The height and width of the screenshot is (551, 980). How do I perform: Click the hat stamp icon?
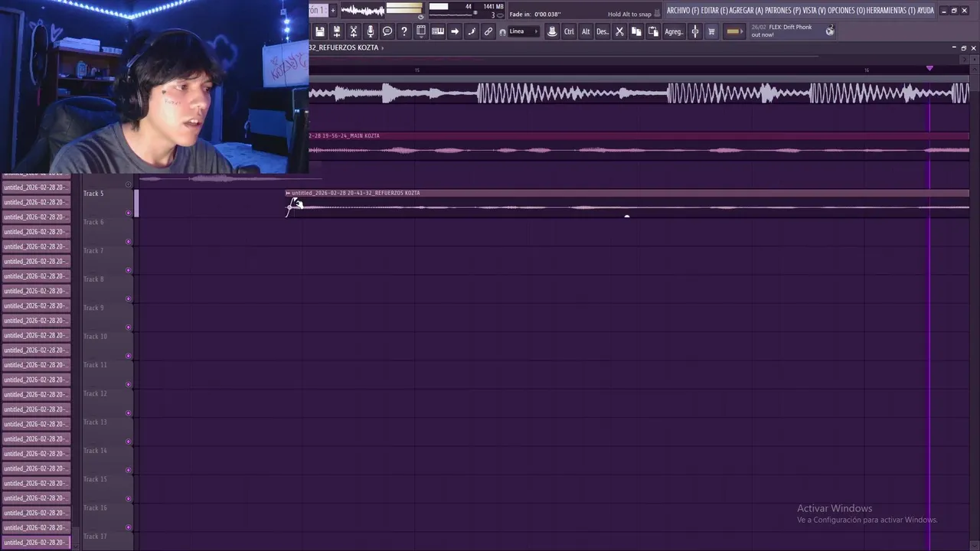[552, 31]
